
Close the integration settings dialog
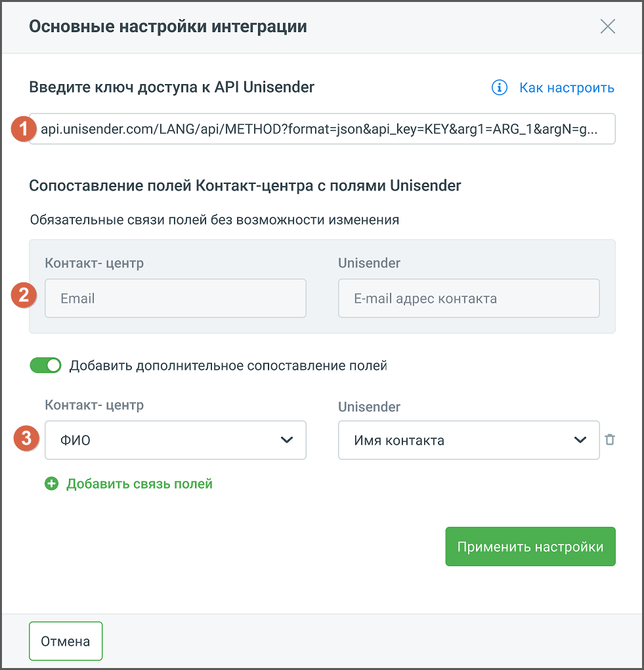click(607, 26)
